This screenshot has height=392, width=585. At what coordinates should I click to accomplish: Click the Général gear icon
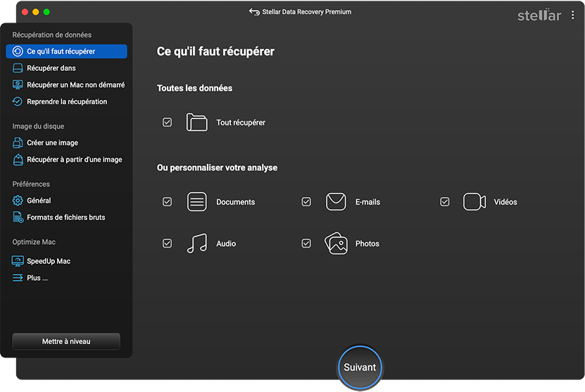pyautogui.click(x=18, y=201)
